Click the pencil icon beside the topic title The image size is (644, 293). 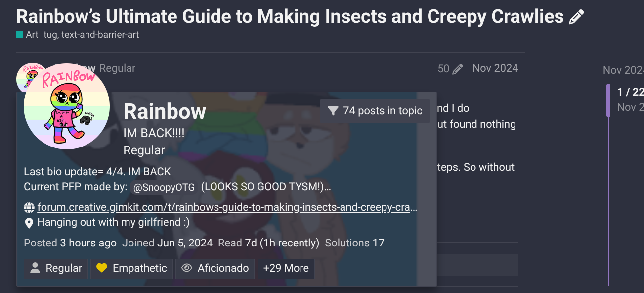coord(576,18)
